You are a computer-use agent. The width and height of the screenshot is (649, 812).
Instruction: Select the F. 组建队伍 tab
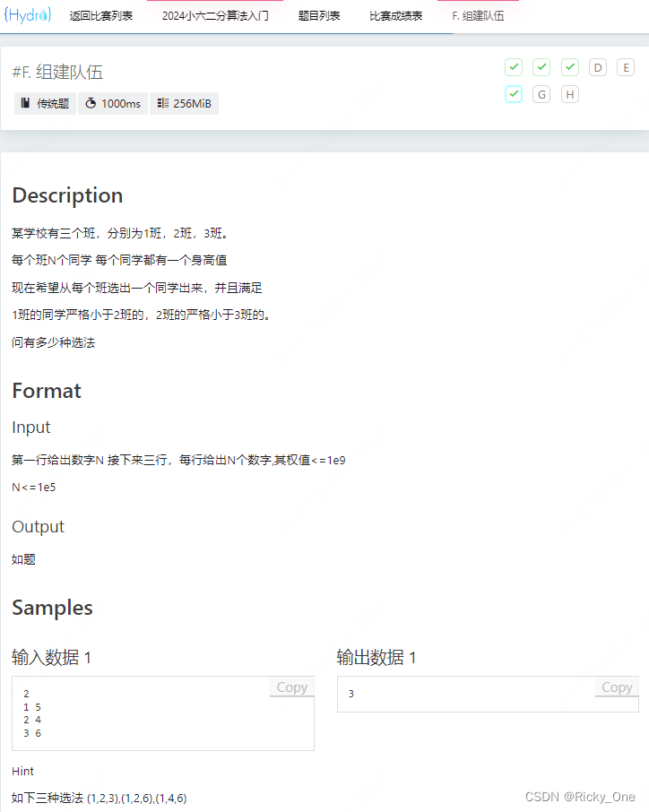[478, 16]
